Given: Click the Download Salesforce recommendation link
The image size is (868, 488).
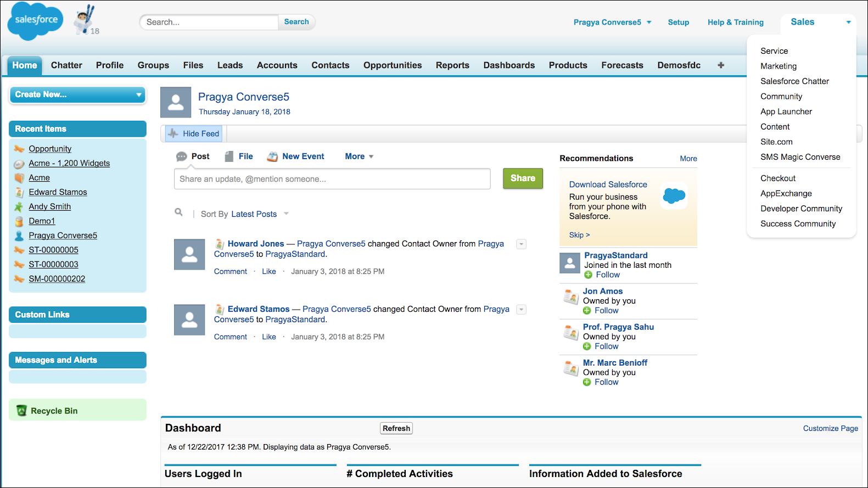Looking at the screenshot, I should point(608,184).
